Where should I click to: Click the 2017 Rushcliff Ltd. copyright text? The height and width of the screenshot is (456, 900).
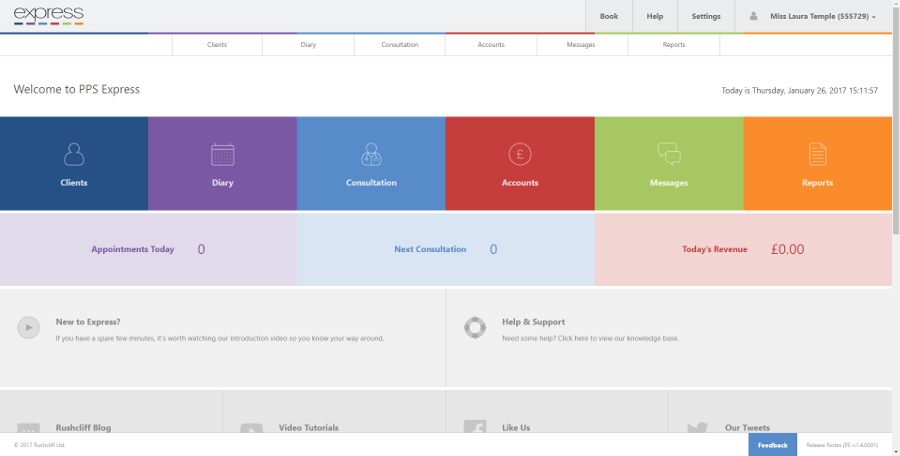point(40,445)
